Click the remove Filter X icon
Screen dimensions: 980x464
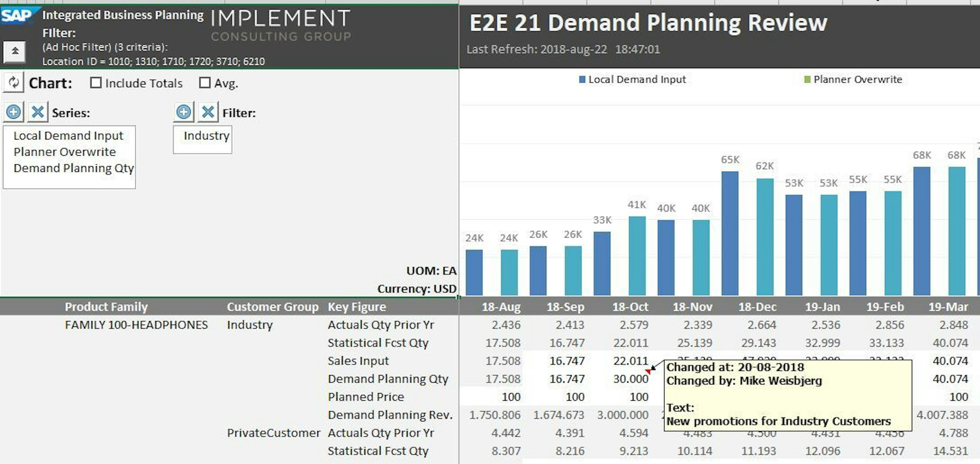pyautogui.click(x=208, y=112)
